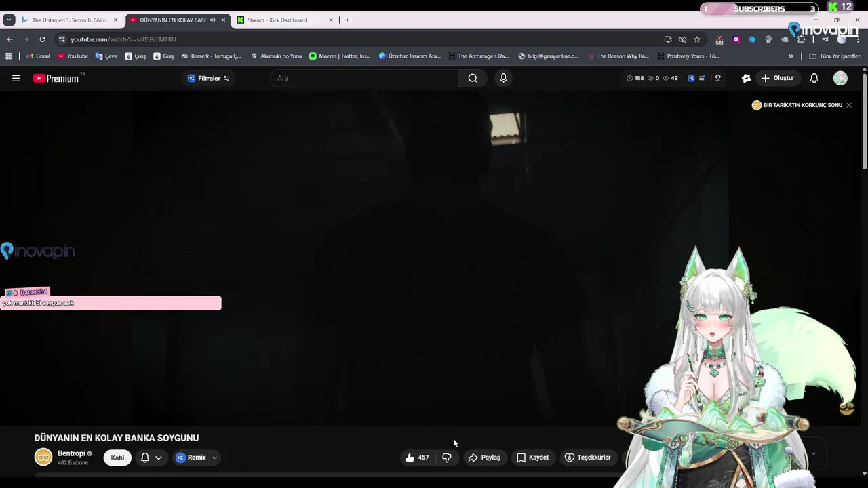868x488 pixels.
Task: Close The Untamed tab
Action: click(115, 20)
